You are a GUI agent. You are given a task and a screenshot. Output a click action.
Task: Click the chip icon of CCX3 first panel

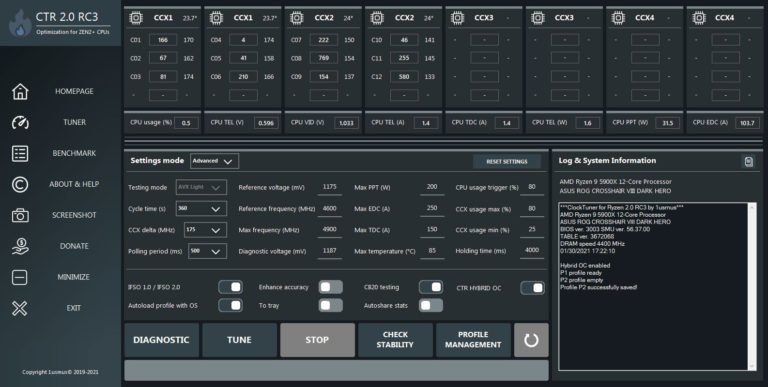click(457, 18)
